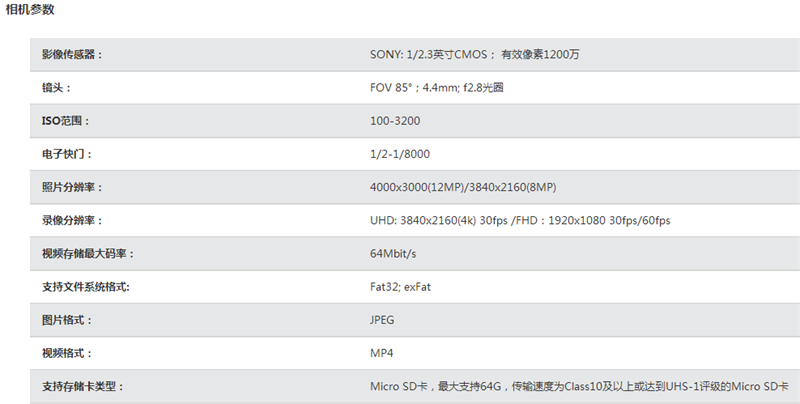Select the 1/2-1/8000 shutter value
This screenshot has width=800, height=404.
click(400, 154)
